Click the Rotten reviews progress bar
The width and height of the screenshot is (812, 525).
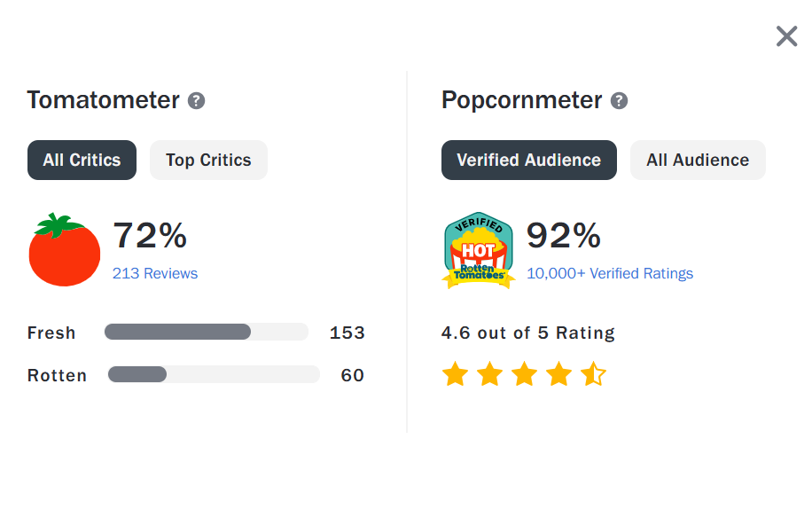(214, 374)
